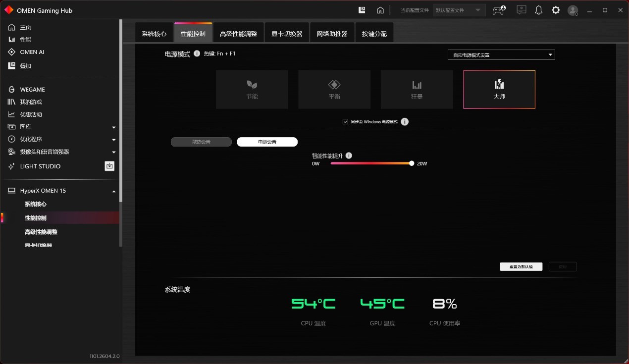
Task: Click the LIGHT STUDIO download icon
Action: (x=109, y=166)
